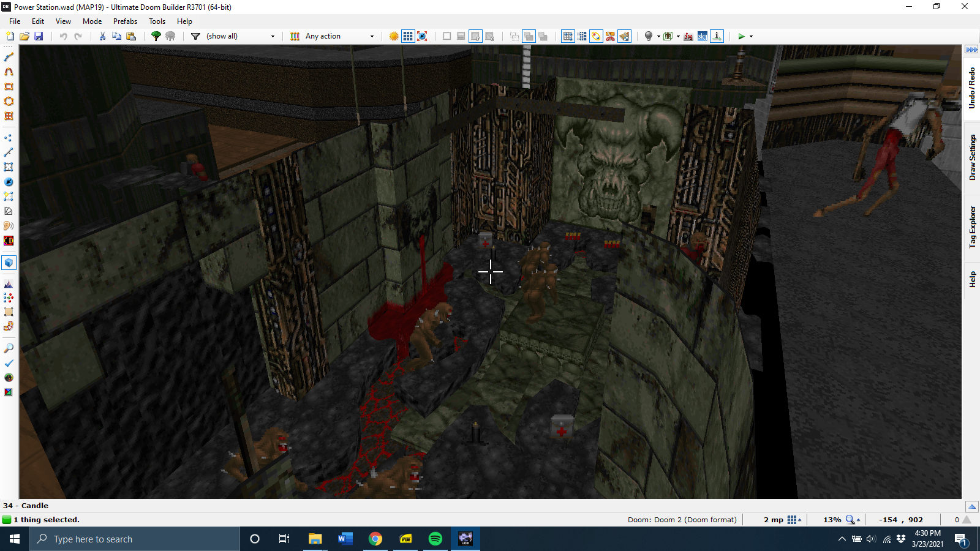The height and width of the screenshot is (551, 980).
Task: Open the Edit menu
Action: click(x=38, y=21)
